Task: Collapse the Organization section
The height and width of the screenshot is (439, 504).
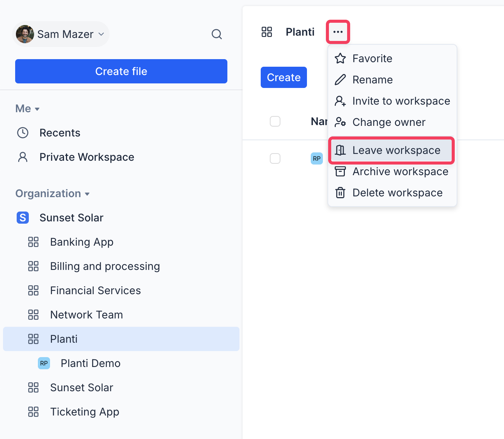Action: pyautogui.click(x=52, y=194)
